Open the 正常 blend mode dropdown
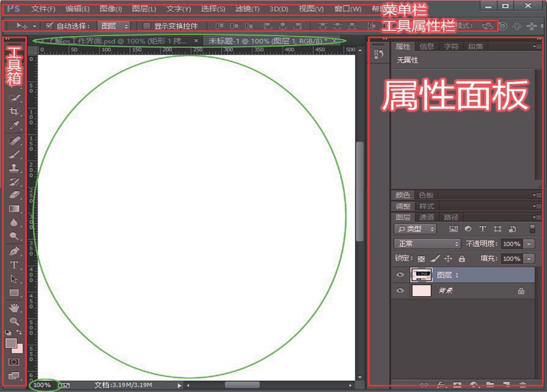This screenshot has height=392, width=547. pyautogui.click(x=427, y=243)
